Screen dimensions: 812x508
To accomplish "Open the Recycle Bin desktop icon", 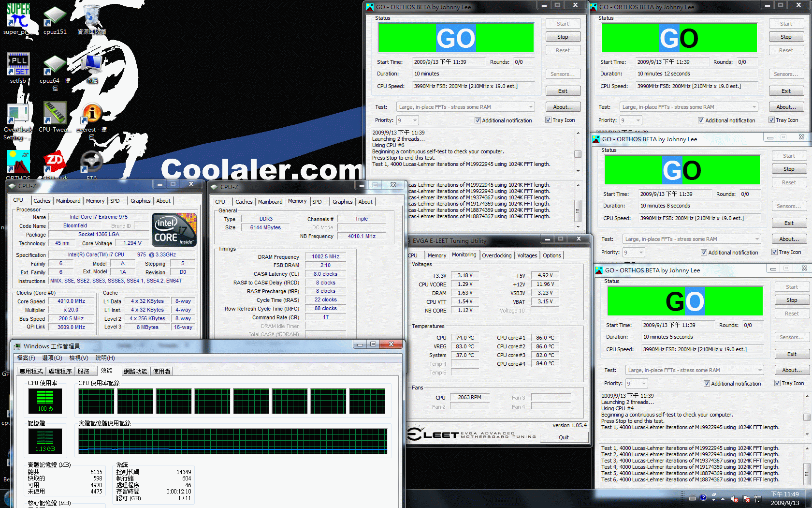I will pyautogui.click(x=92, y=19).
